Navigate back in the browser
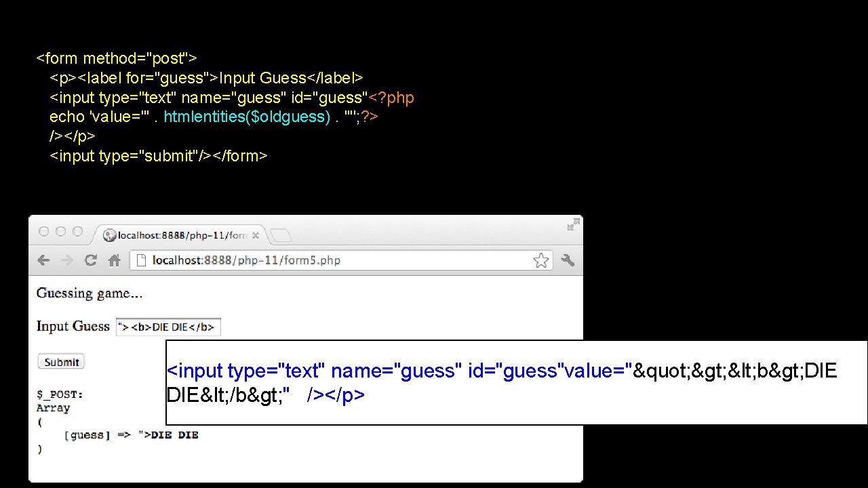868x488 pixels. tap(43, 260)
